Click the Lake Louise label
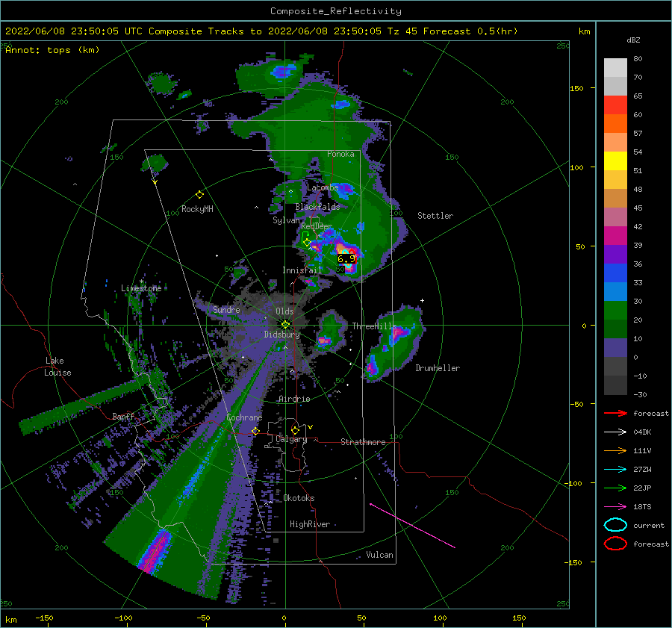The width and height of the screenshot is (672, 628). pos(57,367)
